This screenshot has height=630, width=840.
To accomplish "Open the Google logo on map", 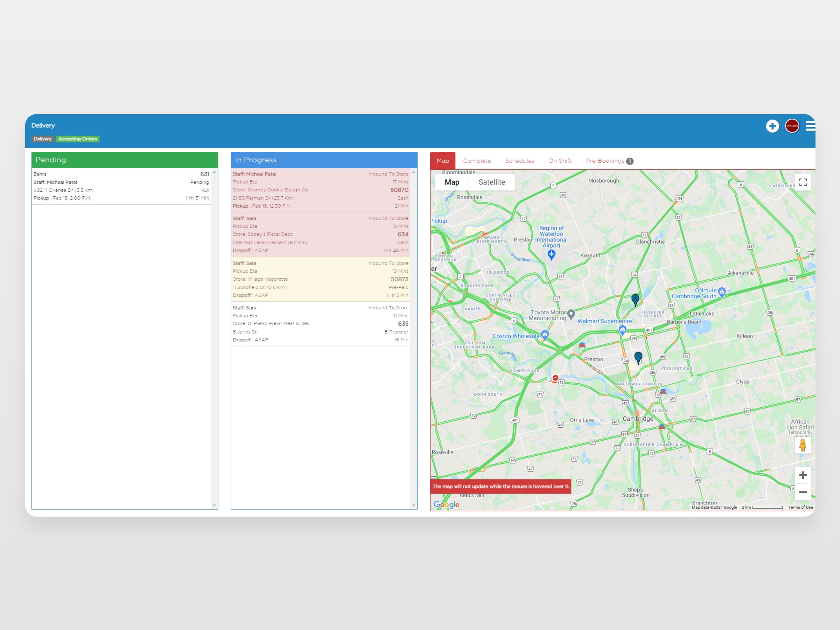I will coord(446,505).
